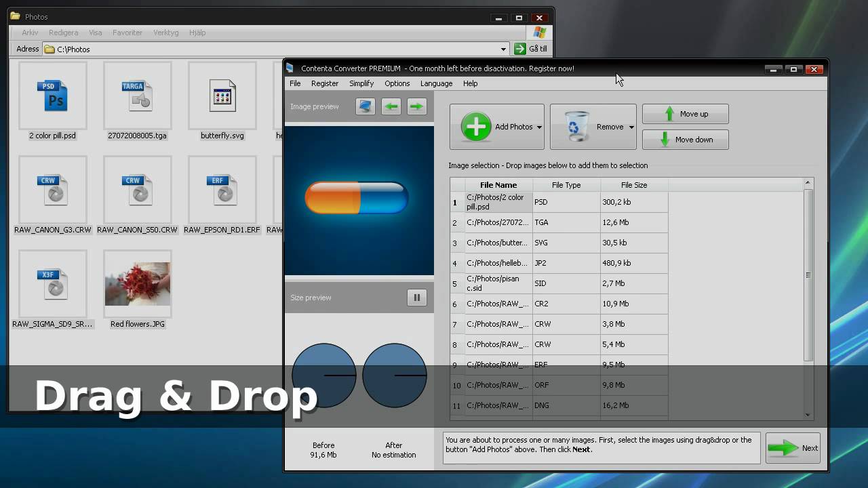Select RAW_CANON_S50.CRW in Photos window

coord(138,196)
